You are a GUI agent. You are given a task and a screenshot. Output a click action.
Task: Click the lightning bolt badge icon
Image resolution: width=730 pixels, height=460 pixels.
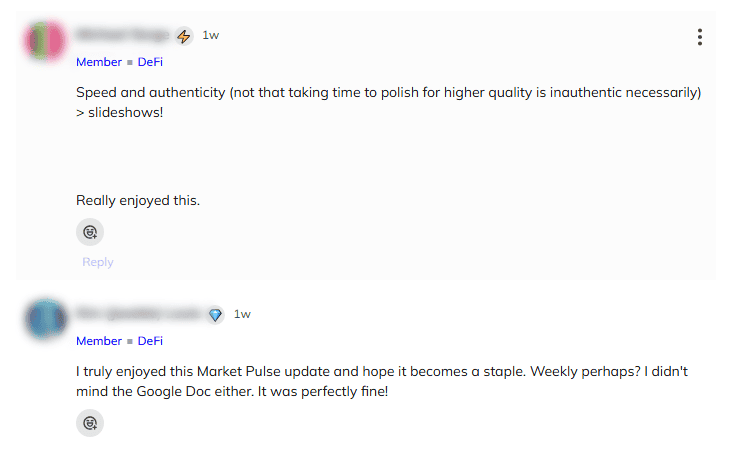click(x=184, y=36)
